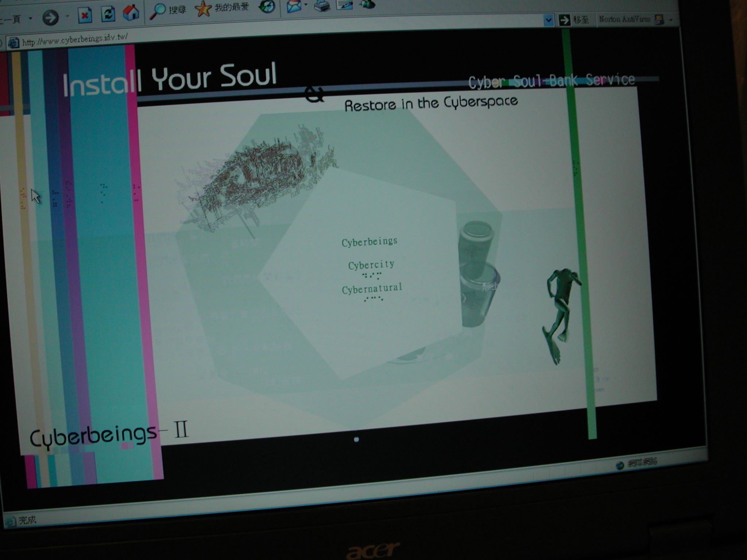Click the Mail envelope icon
The height and width of the screenshot is (560, 747).
[294, 5]
